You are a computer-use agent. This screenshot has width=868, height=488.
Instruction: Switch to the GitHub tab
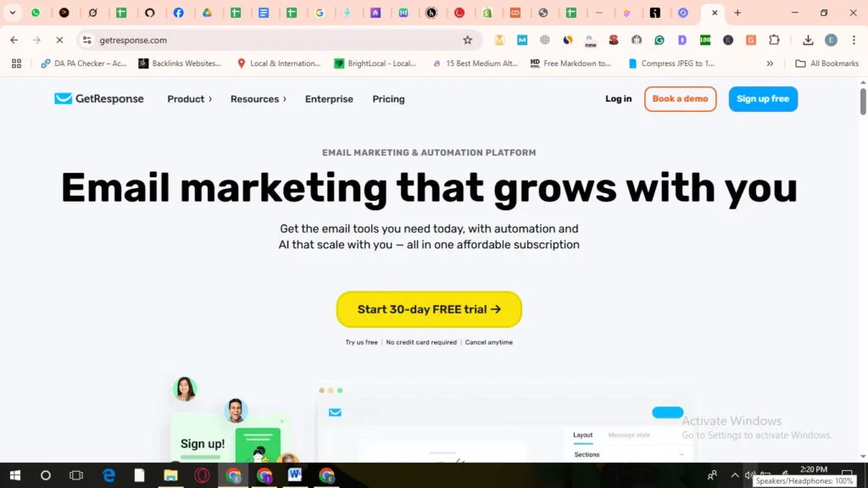click(x=149, y=13)
